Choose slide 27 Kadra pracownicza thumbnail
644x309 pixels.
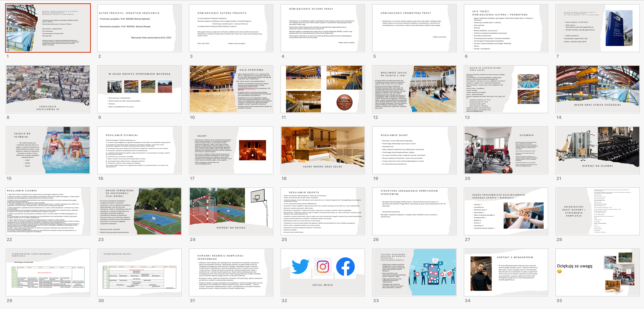pos(506,211)
